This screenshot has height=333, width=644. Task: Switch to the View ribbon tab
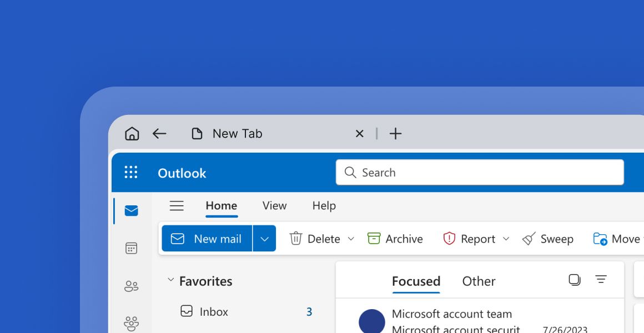274,206
